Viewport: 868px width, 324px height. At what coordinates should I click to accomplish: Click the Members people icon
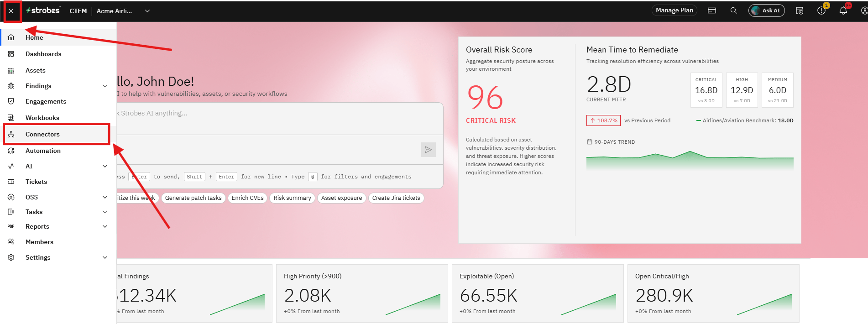pyautogui.click(x=11, y=242)
